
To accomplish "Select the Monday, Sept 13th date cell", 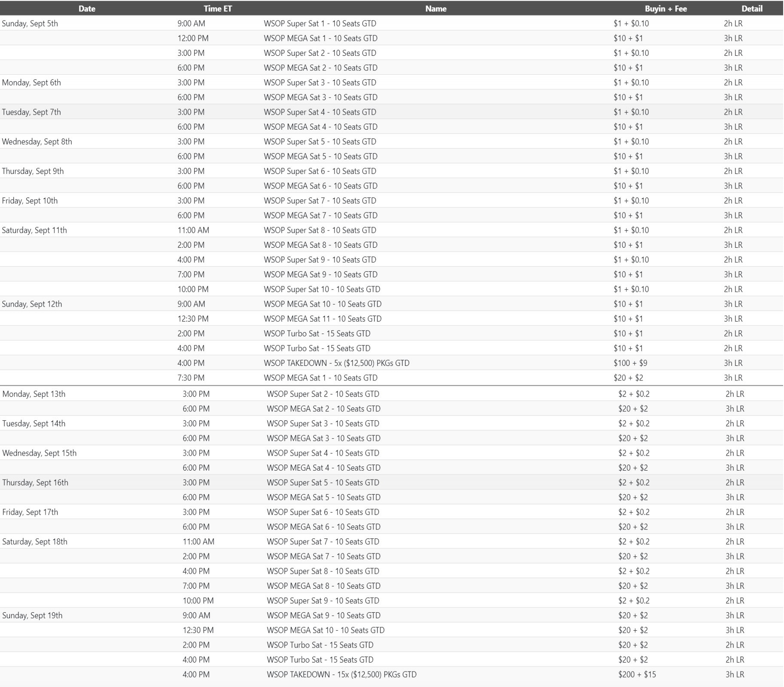I will tap(34, 394).
